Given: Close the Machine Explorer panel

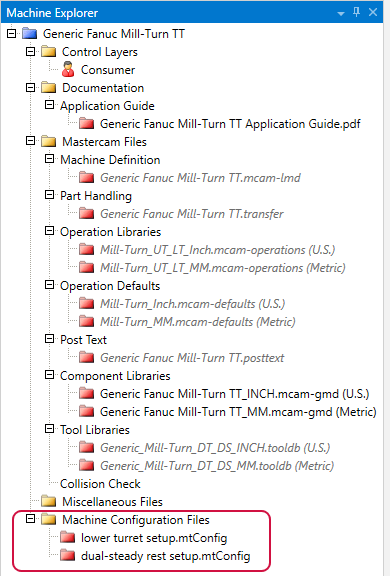Looking at the screenshot, I should click(x=373, y=12).
